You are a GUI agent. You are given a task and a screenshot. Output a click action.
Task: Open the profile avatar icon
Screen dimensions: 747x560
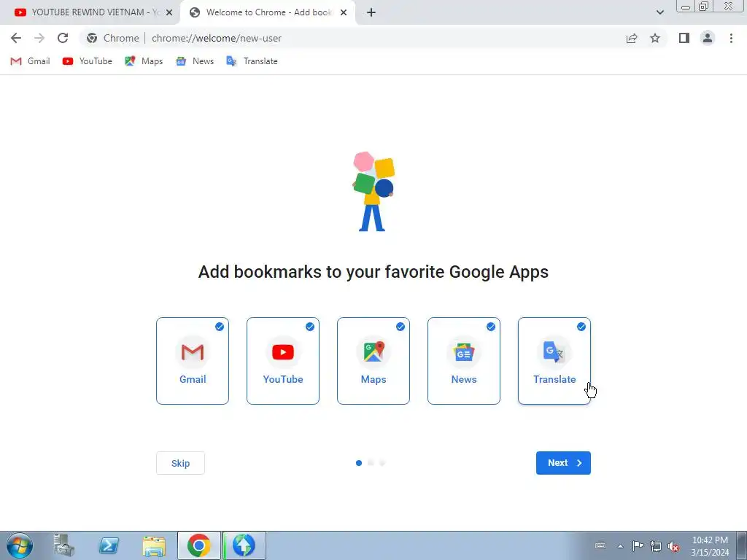click(708, 38)
